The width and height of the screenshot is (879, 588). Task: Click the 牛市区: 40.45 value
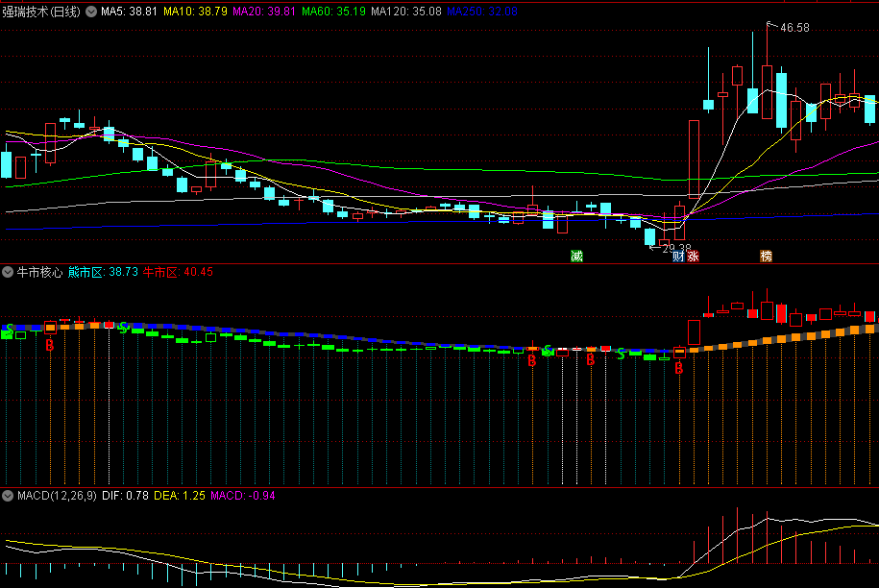178,273
